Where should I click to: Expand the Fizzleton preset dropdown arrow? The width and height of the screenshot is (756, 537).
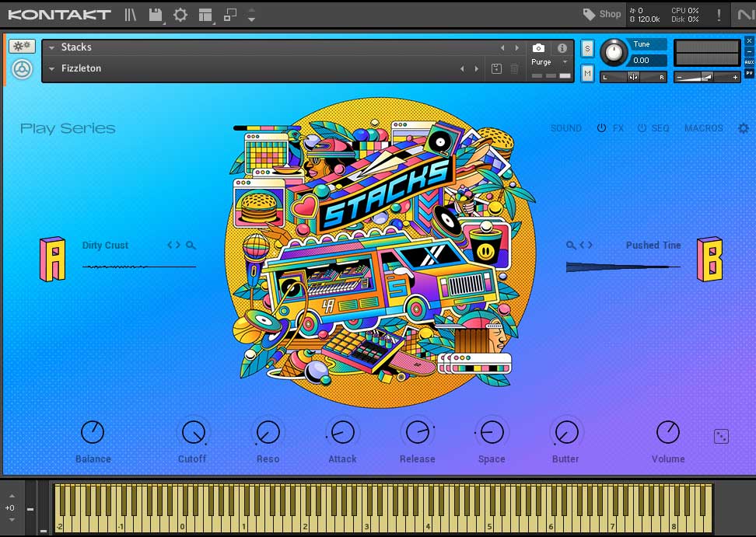51,68
